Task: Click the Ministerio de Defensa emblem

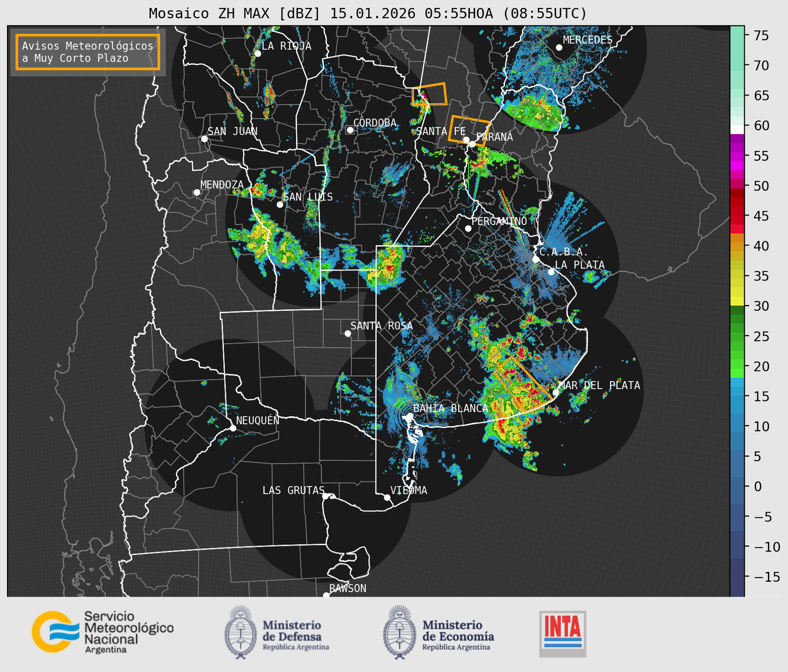Action: 241,632
